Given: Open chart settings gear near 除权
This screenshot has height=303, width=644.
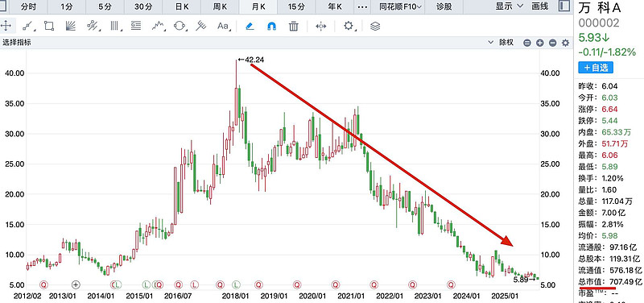Looking at the screenshot, I should 566,43.
